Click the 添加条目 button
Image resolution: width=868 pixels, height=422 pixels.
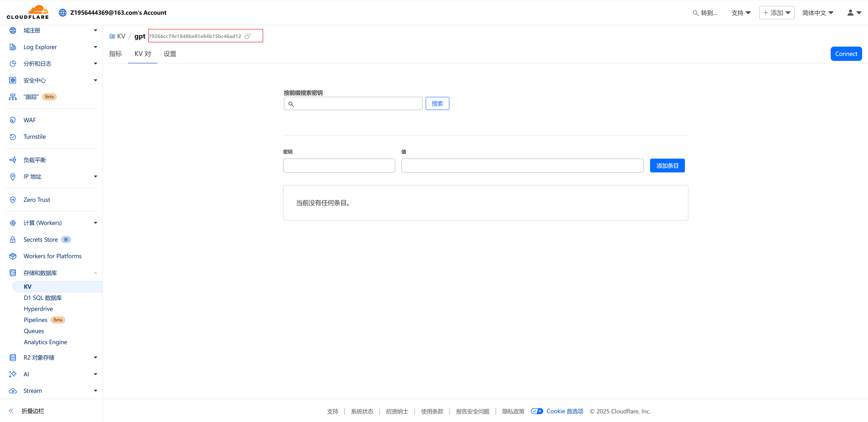[x=667, y=165]
